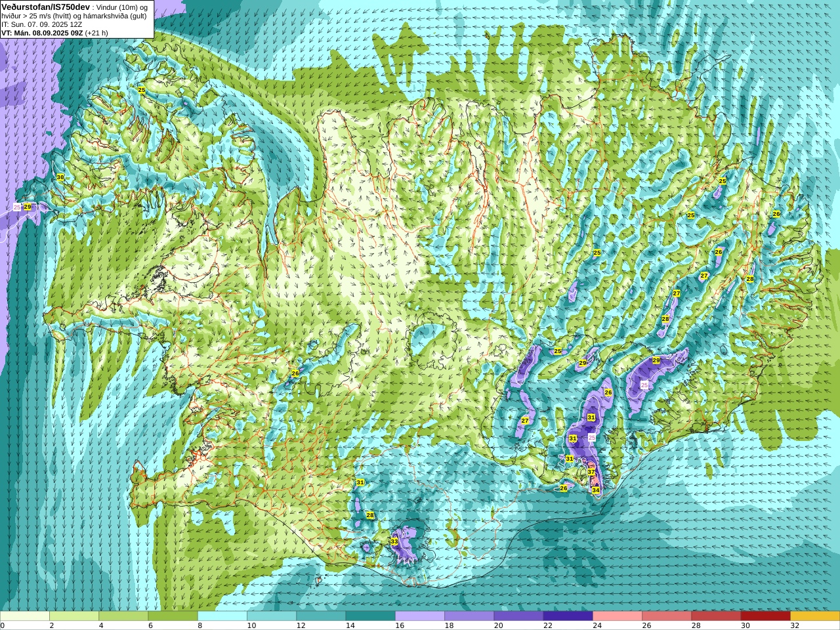Click the bottom legend tick label '28'
Screen dimensions: 840x630
coord(696,625)
